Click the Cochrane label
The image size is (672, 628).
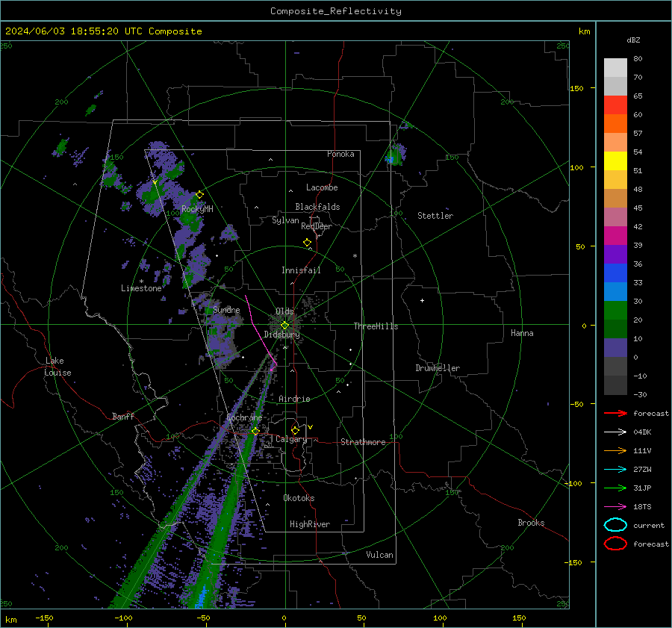pos(244,417)
